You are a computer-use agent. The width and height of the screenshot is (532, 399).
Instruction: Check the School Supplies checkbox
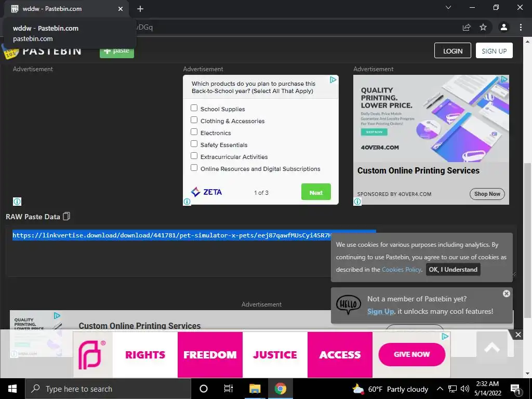(x=194, y=108)
